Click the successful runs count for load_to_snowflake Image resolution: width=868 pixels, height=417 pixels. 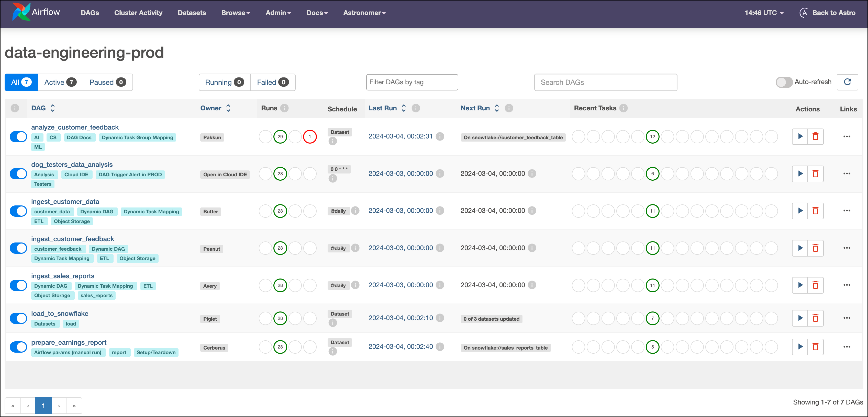[x=280, y=318]
